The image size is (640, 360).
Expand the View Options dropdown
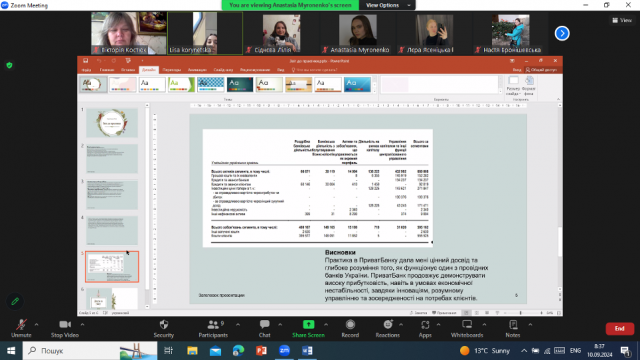coord(387,5)
